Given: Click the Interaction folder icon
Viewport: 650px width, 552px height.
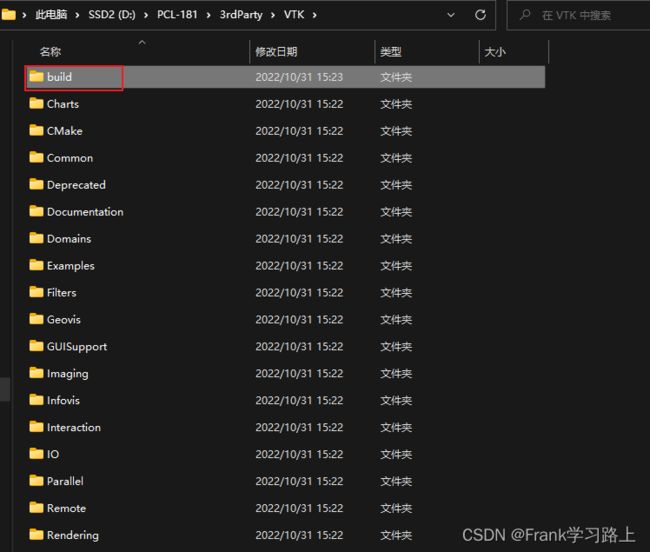Looking at the screenshot, I should tap(36, 427).
